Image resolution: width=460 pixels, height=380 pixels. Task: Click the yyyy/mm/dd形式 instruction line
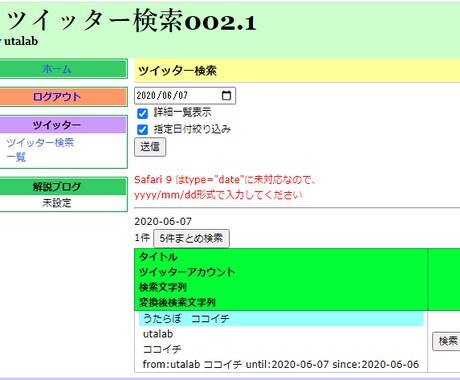click(218, 195)
